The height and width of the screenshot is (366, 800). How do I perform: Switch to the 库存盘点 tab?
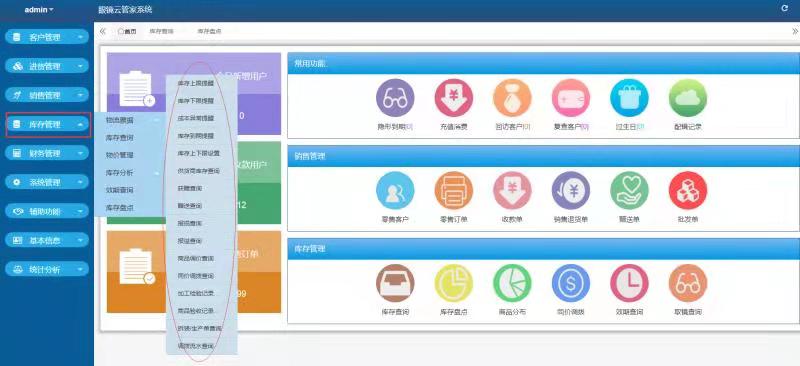[209, 31]
